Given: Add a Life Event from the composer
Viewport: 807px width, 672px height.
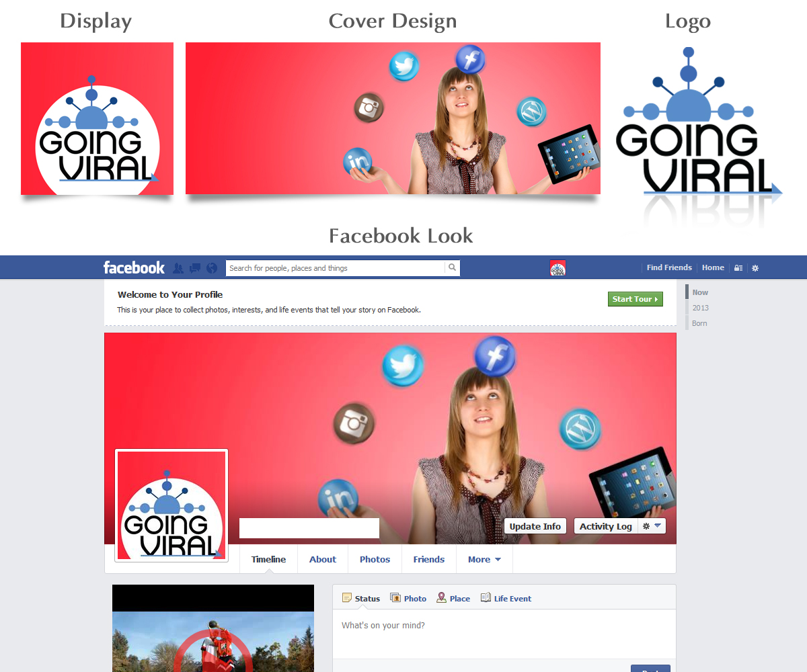Looking at the screenshot, I should tap(485, 597).
